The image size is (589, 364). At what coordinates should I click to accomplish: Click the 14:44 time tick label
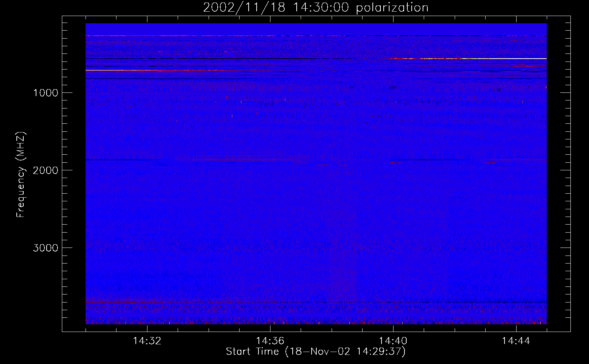(x=516, y=341)
